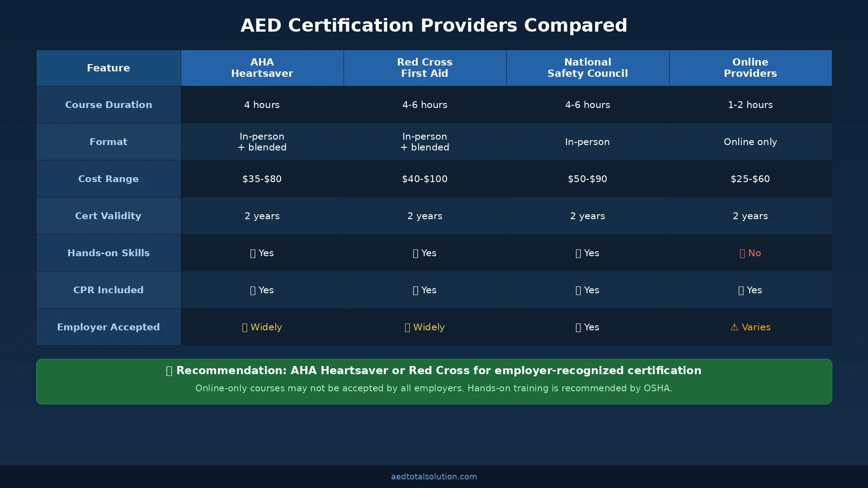Viewport: 868px width, 488px height.
Task: Click the recommendation banner's leading icon
Action: [169, 370]
